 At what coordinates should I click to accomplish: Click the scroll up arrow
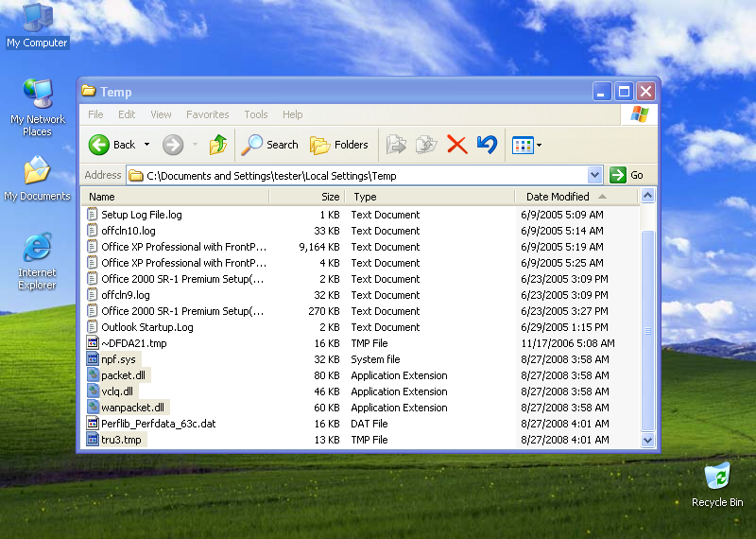point(647,196)
